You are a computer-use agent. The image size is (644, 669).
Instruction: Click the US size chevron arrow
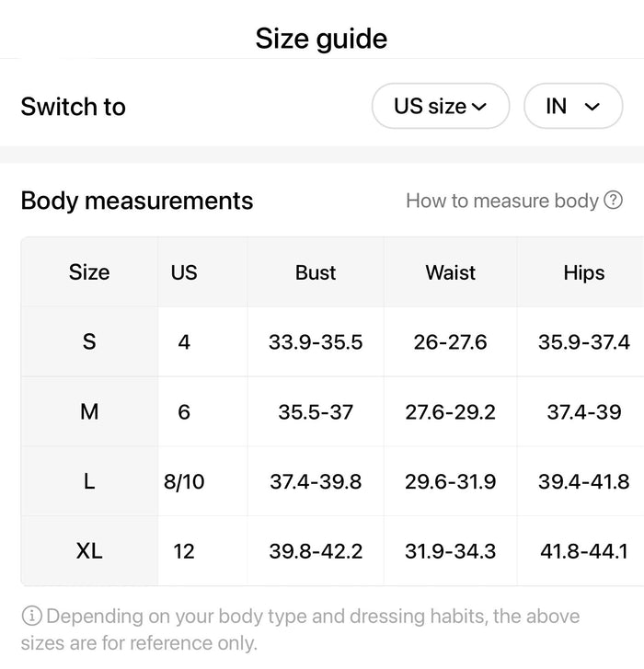click(479, 107)
